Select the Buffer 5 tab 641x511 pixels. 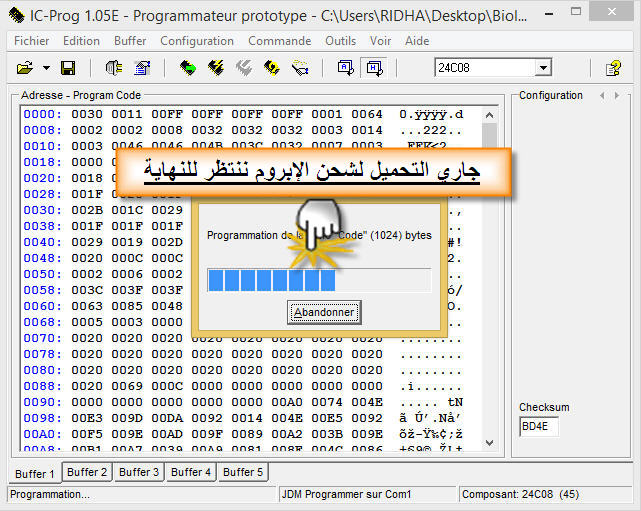coord(243,472)
